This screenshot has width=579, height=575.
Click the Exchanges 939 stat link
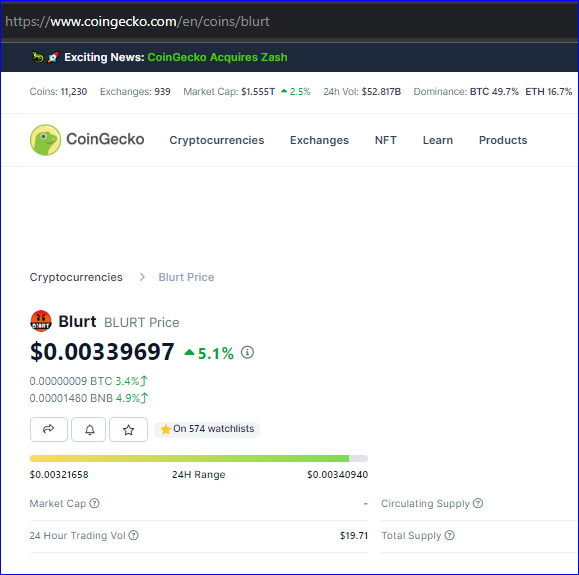[135, 92]
